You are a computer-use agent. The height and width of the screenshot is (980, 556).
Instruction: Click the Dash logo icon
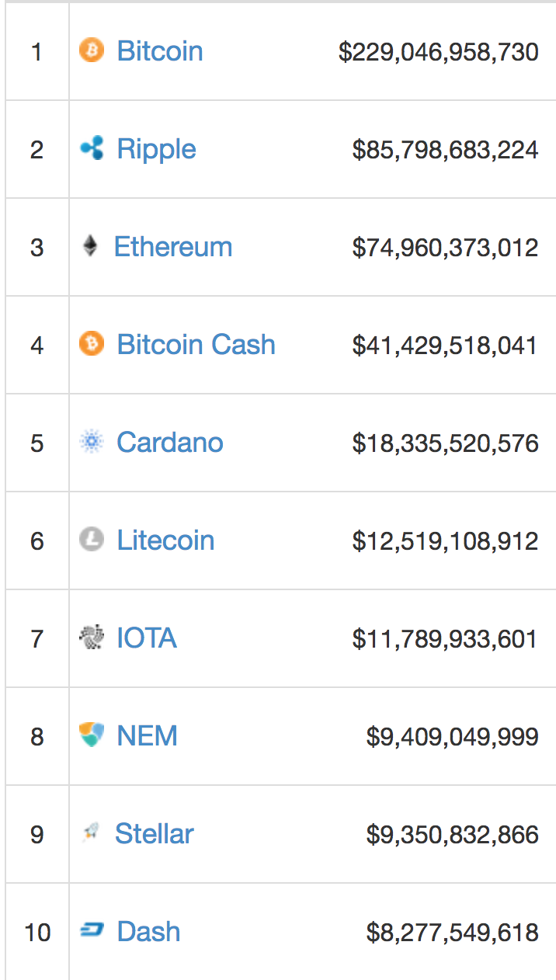92,931
